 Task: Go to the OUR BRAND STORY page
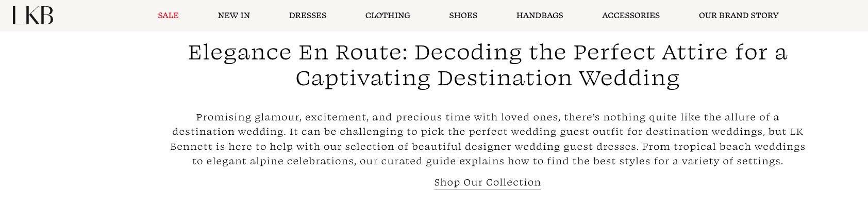[739, 16]
